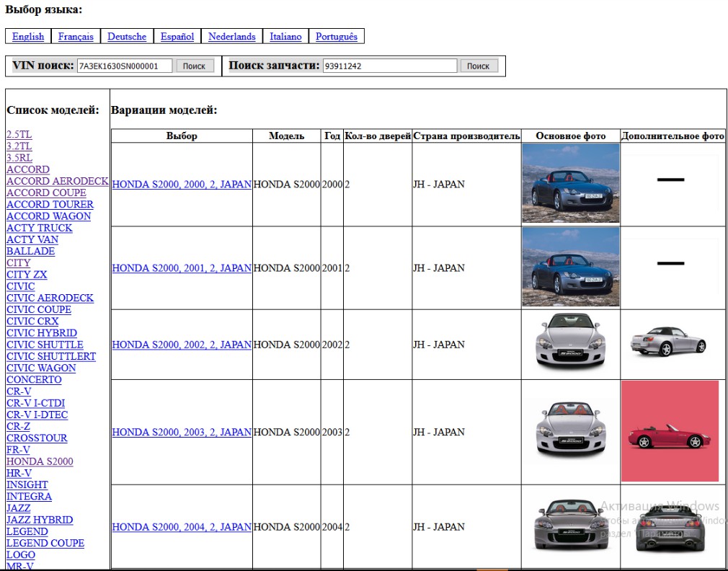Select HONDA S2000, 2001, 2, JAPAN variation
Screen dimensions: 728x571
[x=182, y=268]
